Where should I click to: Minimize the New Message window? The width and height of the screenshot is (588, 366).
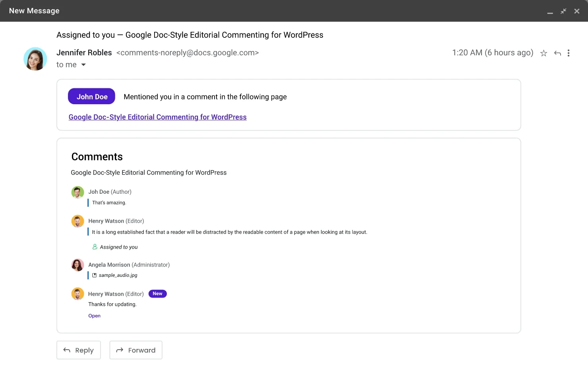tap(550, 13)
